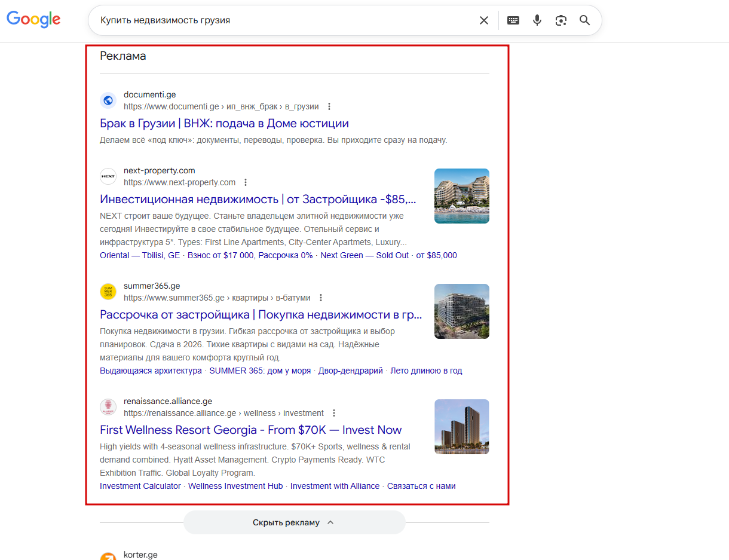The height and width of the screenshot is (560, 729).
Task: Click Взнос от $17 000, Рассрочка 0% sitelink
Action: [x=250, y=255]
